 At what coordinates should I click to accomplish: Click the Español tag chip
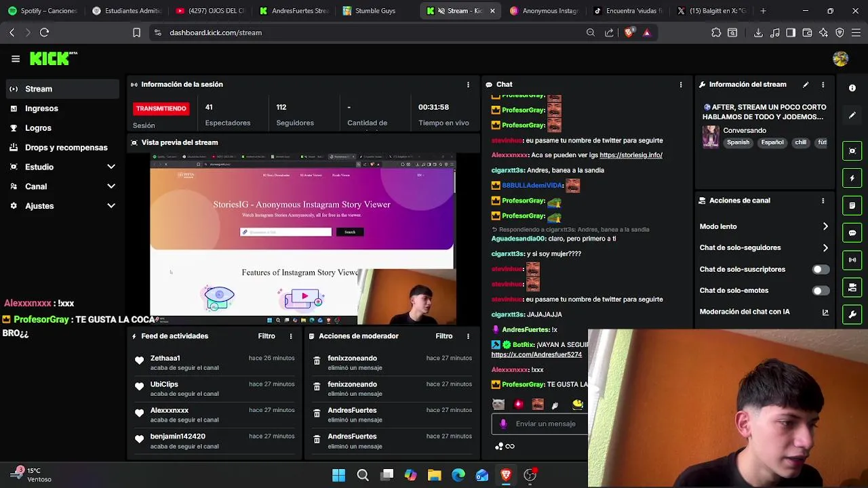pyautogui.click(x=772, y=143)
